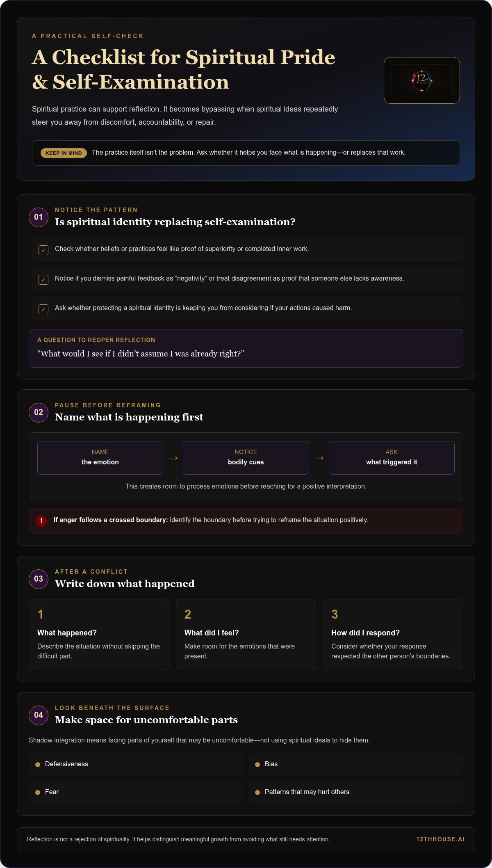Toggle checkbox about protecting spiritual identity
Image resolution: width=492 pixels, height=868 pixels.
[43, 309]
